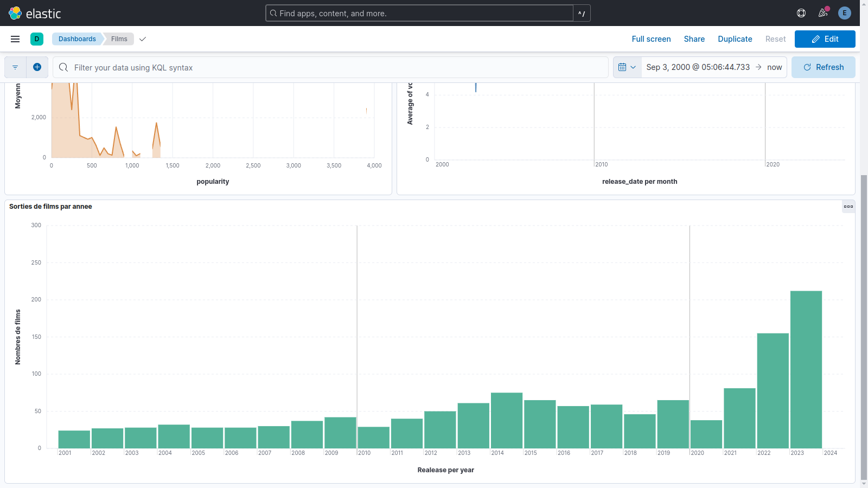Open the newsfeed notifications icon
The height and width of the screenshot is (488, 868).
[x=823, y=13]
